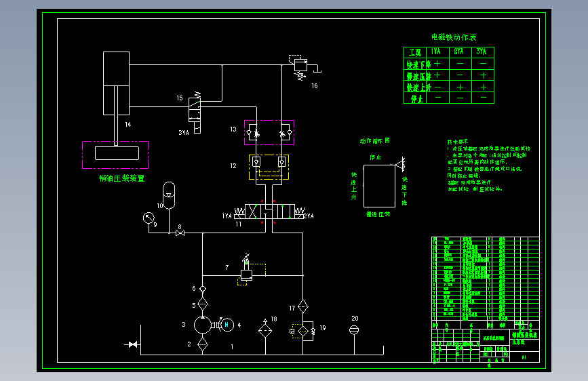Select the 1YA label beside valve 11

(227, 216)
